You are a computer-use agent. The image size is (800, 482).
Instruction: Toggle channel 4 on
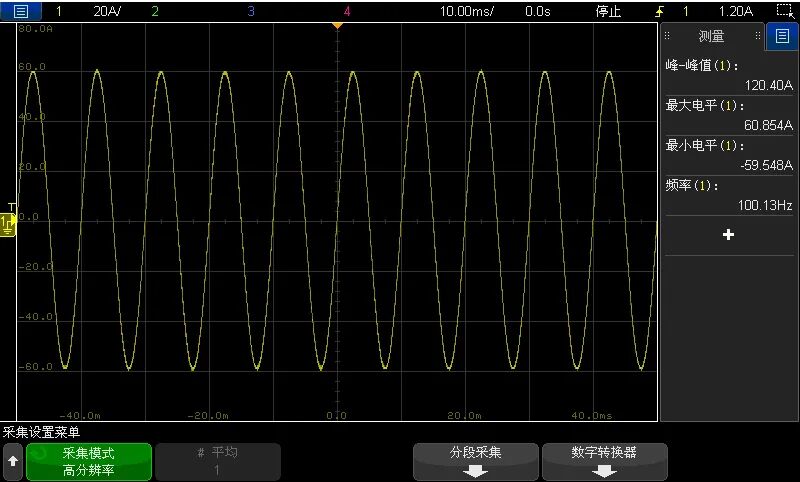(x=346, y=12)
